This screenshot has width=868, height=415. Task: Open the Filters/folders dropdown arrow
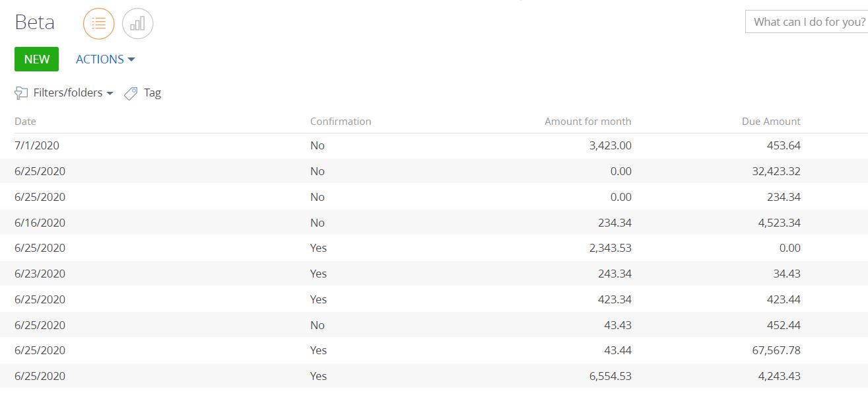[110, 93]
